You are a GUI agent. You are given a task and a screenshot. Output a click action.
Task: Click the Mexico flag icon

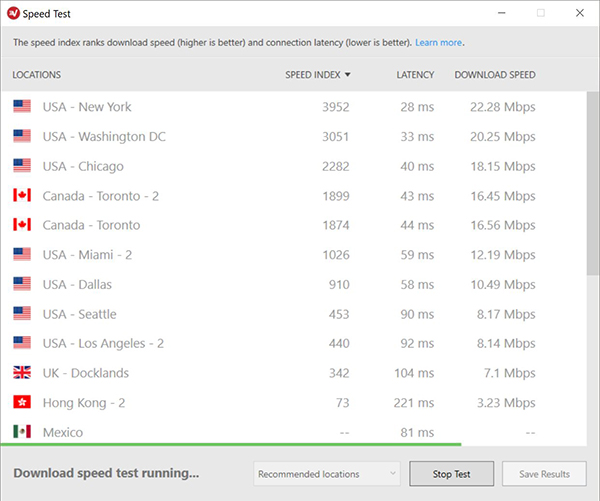(x=22, y=432)
